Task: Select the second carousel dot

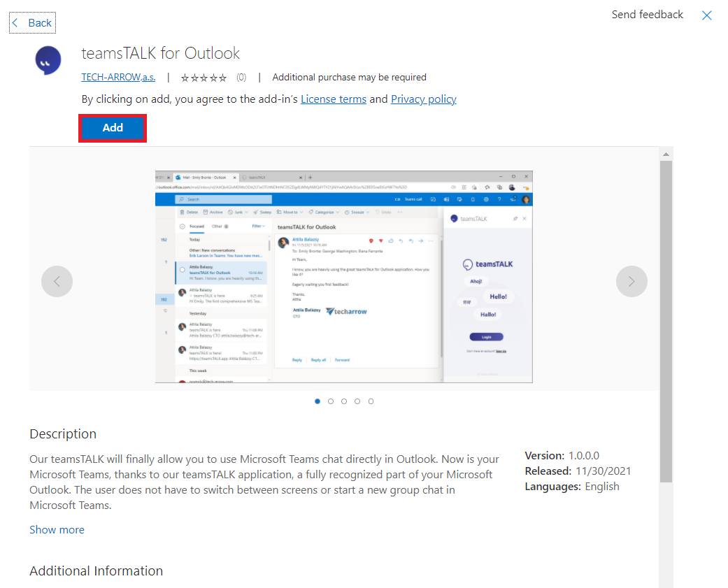Action: [331, 401]
